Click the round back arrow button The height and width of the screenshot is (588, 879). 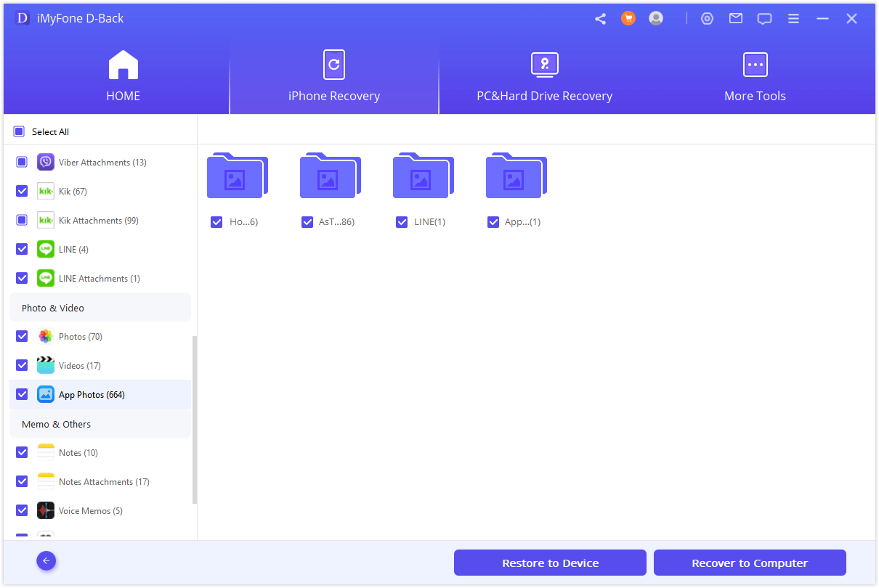(46, 560)
